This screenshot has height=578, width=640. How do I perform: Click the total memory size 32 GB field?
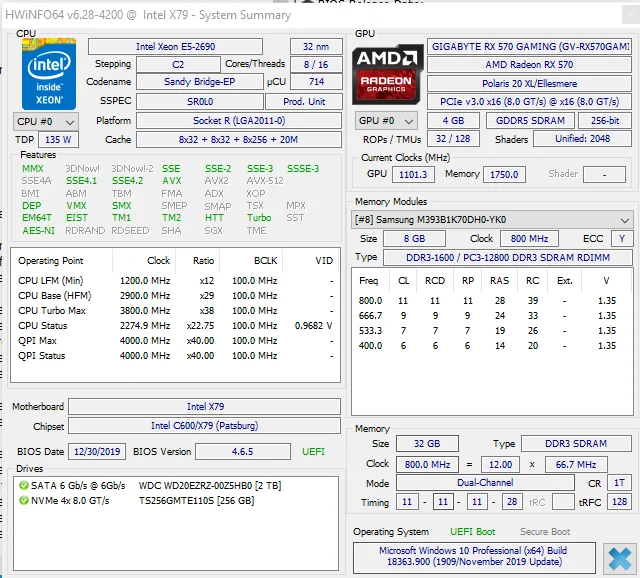427,444
